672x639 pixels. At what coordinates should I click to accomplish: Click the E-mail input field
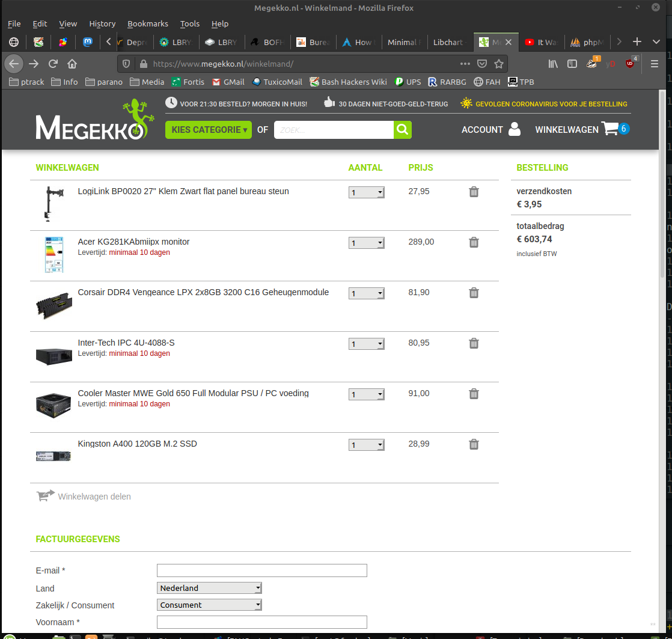262,570
